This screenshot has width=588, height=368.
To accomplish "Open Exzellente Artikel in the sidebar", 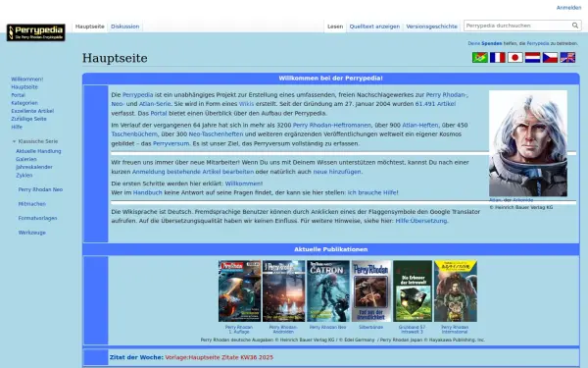I will pyautogui.click(x=32, y=111).
